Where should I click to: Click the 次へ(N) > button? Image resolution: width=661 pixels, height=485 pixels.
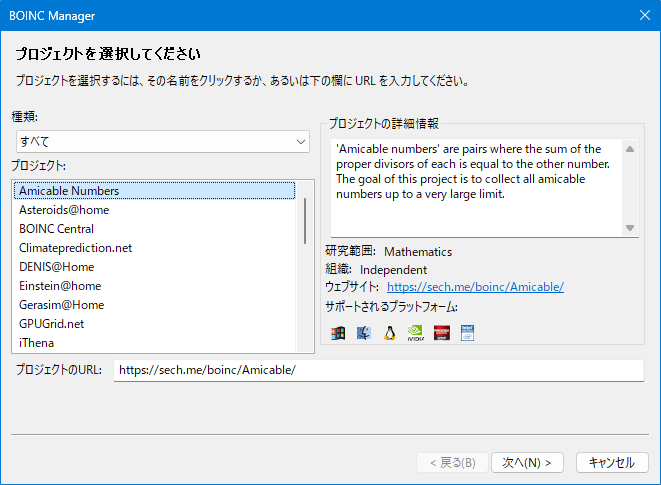coord(527,463)
